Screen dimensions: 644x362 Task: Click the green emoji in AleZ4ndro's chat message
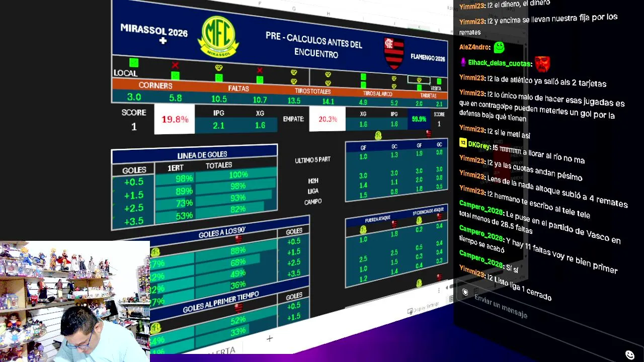click(499, 47)
